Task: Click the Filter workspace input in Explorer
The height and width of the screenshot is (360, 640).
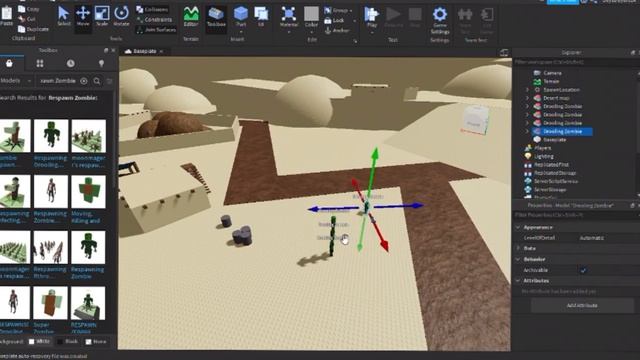Action: pyautogui.click(x=576, y=62)
